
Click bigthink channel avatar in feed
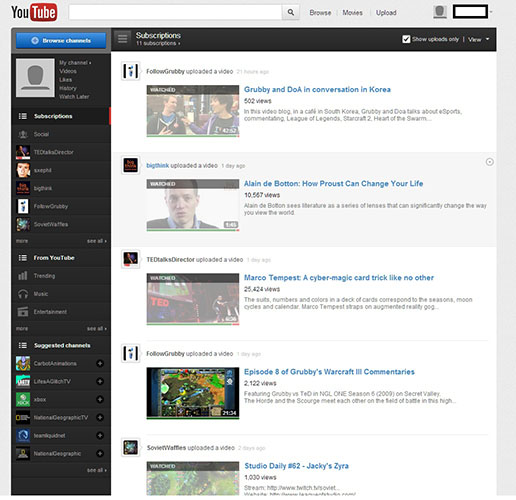tap(130, 165)
